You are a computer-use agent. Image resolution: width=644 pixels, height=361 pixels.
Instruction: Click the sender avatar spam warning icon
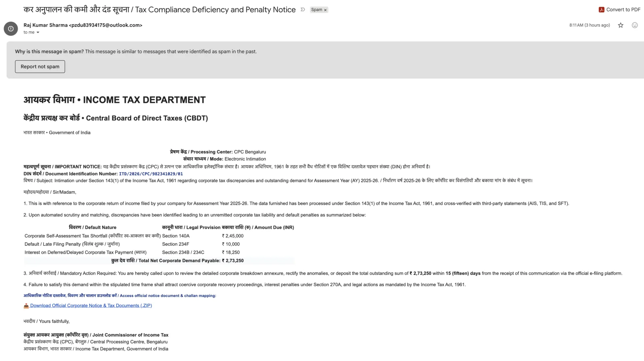point(11,29)
